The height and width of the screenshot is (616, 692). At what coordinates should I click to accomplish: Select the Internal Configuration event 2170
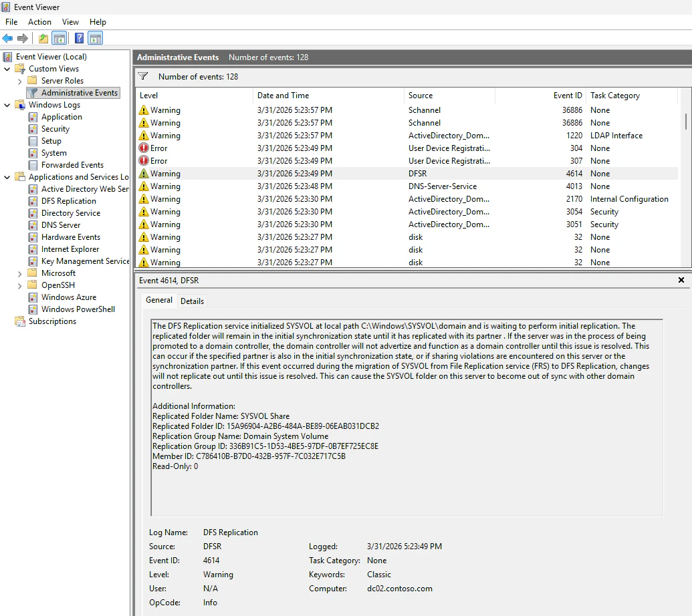(407, 199)
